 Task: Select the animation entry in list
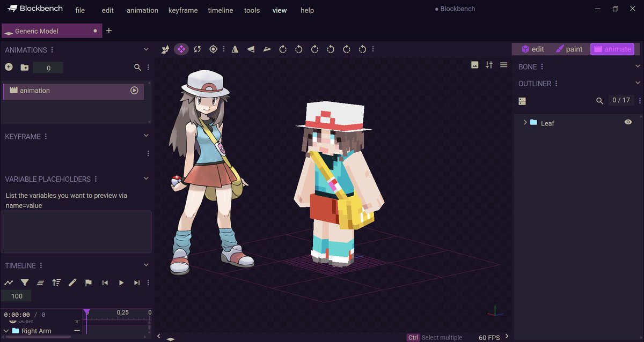74,91
